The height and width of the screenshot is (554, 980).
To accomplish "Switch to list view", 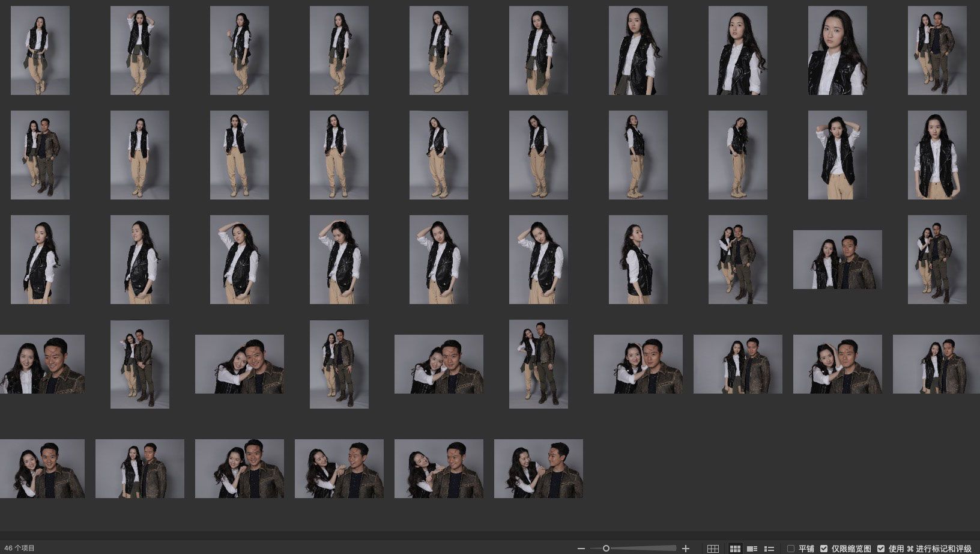I will point(769,549).
